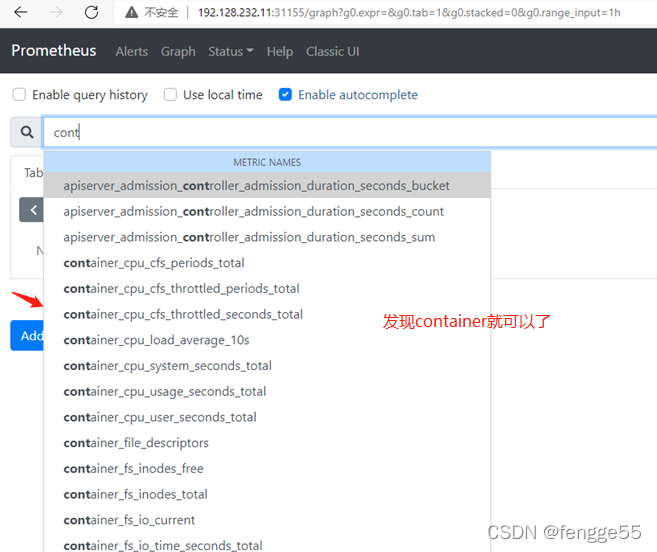Open the Help page
657x552 pixels.
pos(279,51)
